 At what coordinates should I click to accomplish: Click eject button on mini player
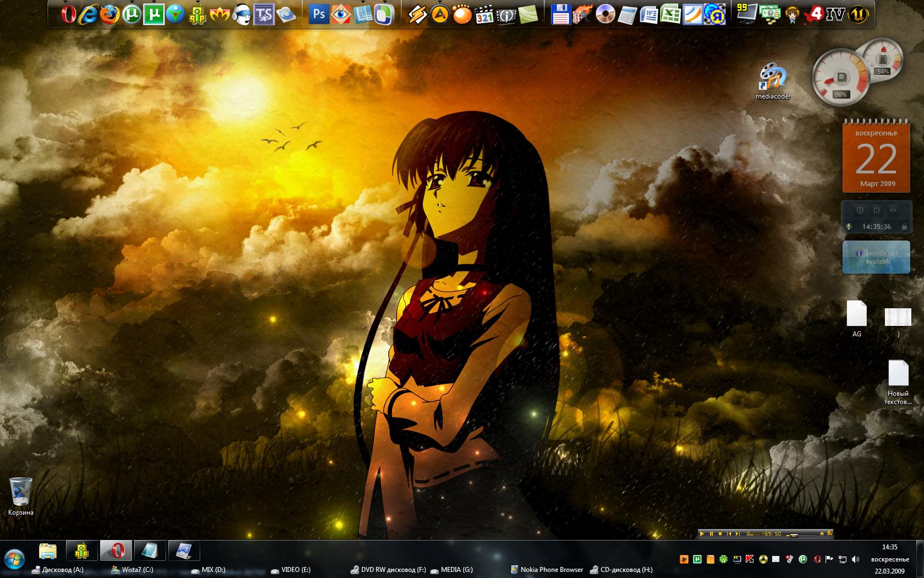coord(822,533)
